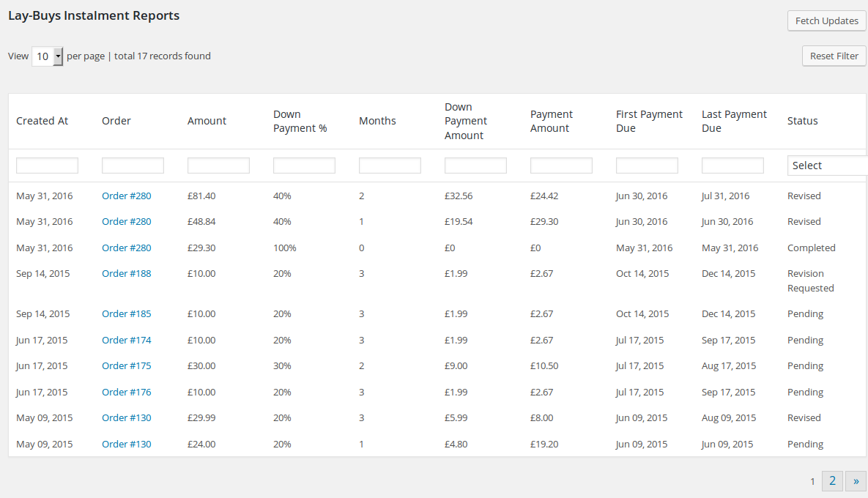This screenshot has width=868, height=498.
Task: Click the next page » button
Action: 856,481
